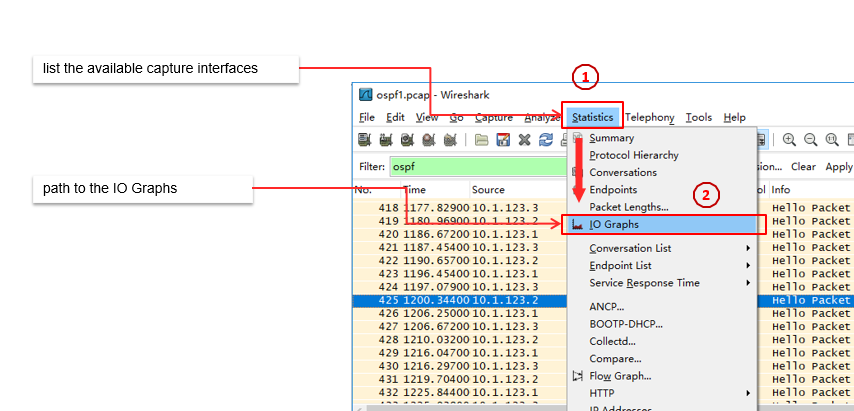
Task: Open Flow Graph... menu entry
Action: point(662,376)
